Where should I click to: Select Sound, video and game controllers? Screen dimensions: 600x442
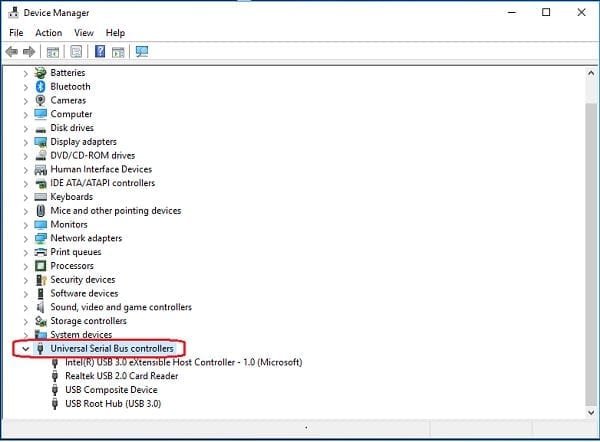click(x=120, y=308)
